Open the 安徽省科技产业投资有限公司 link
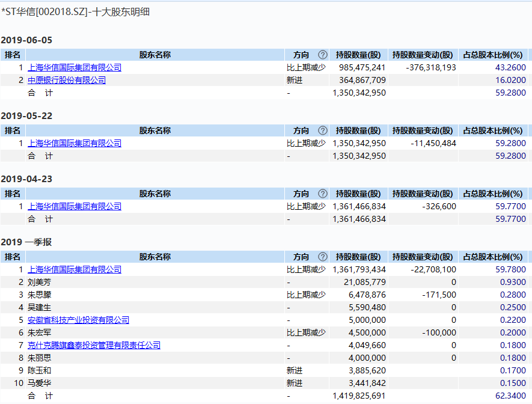The width and height of the screenshot is (532, 404). click(x=78, y=320)
